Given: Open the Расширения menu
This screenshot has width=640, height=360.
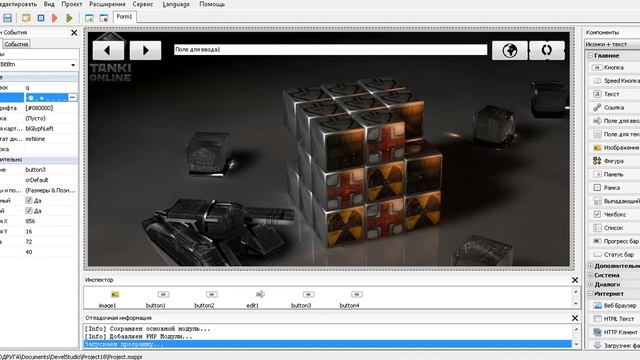Looking at the screenshot, I should click(x=107, y=4).
